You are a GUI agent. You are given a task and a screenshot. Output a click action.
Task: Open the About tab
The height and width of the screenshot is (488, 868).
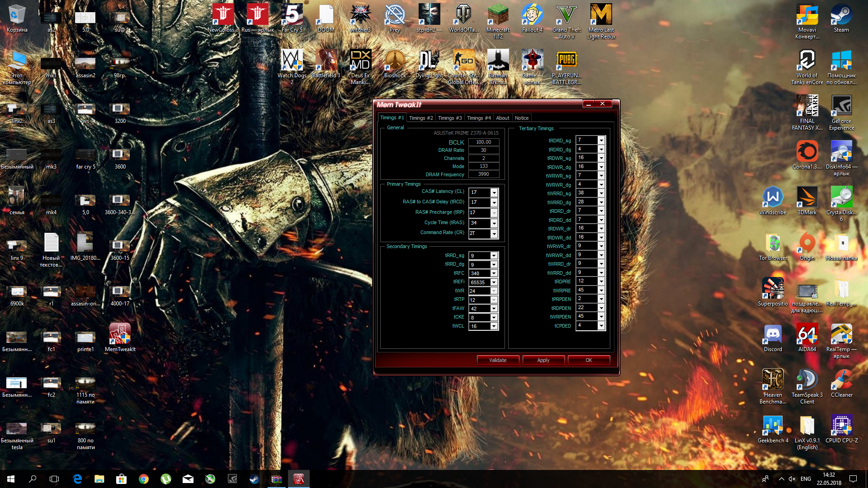(502, 118)
